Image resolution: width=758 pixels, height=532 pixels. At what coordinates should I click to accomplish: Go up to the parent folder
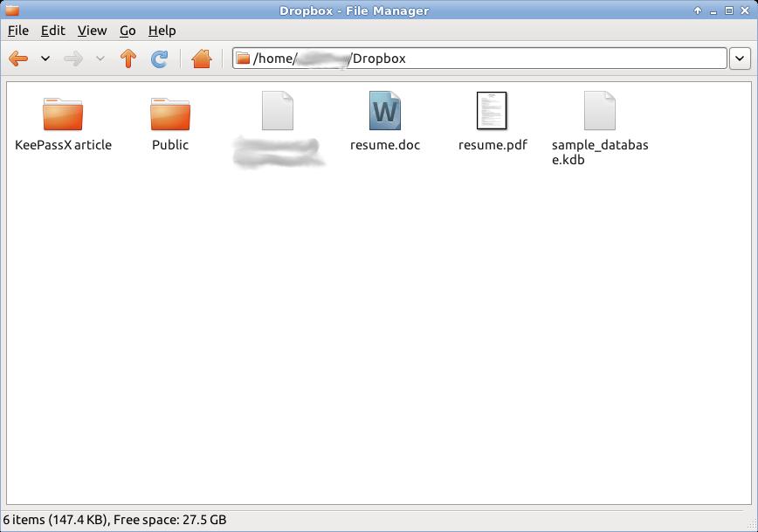click(x=128, y=59)
